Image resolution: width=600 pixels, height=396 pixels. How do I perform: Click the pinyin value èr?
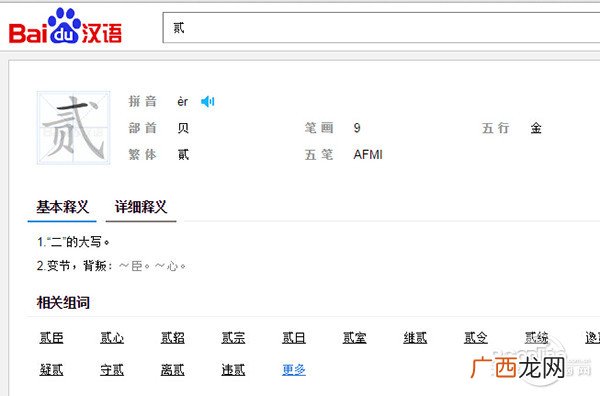click(183, 102)
